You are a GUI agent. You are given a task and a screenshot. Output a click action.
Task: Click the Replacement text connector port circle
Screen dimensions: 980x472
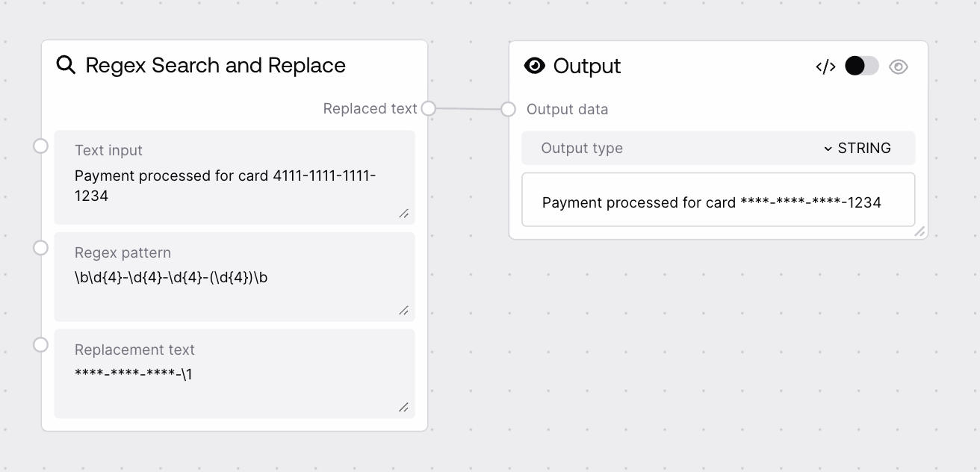pos(41,344)
